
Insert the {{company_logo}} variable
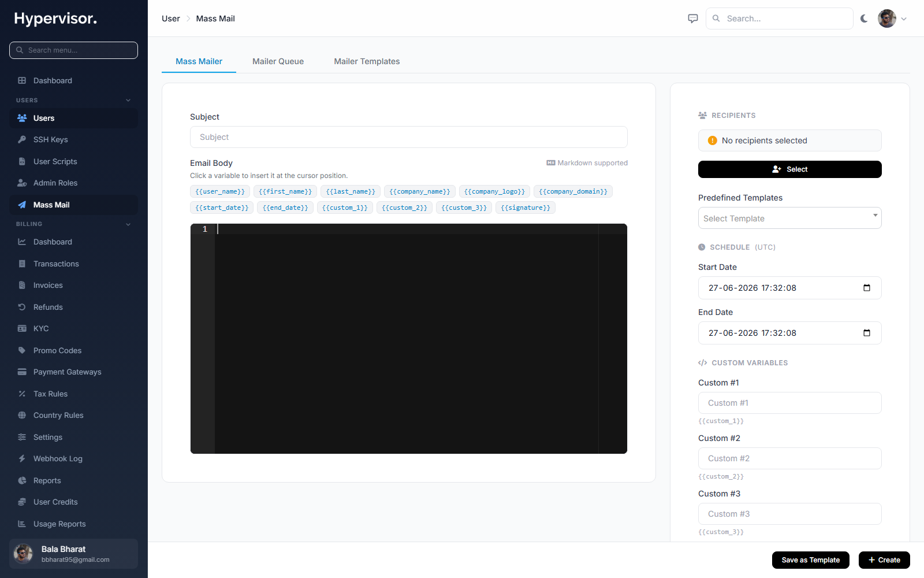coord(494,191)
